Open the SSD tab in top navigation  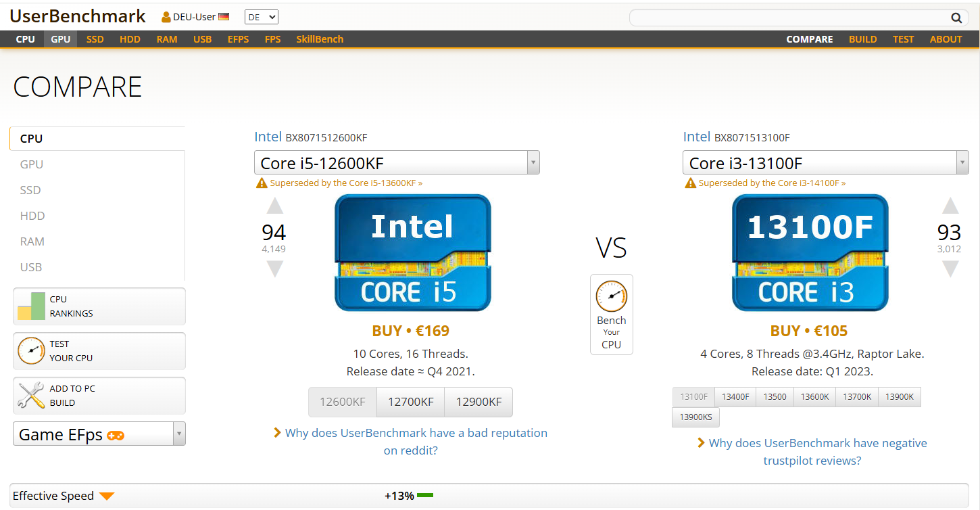click(x=95, y=39)
